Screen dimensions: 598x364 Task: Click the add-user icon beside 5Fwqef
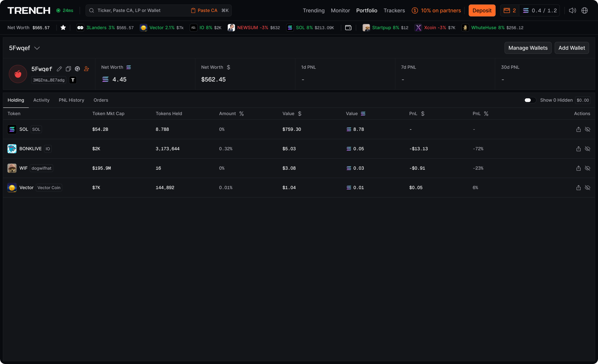coord(86,69)
